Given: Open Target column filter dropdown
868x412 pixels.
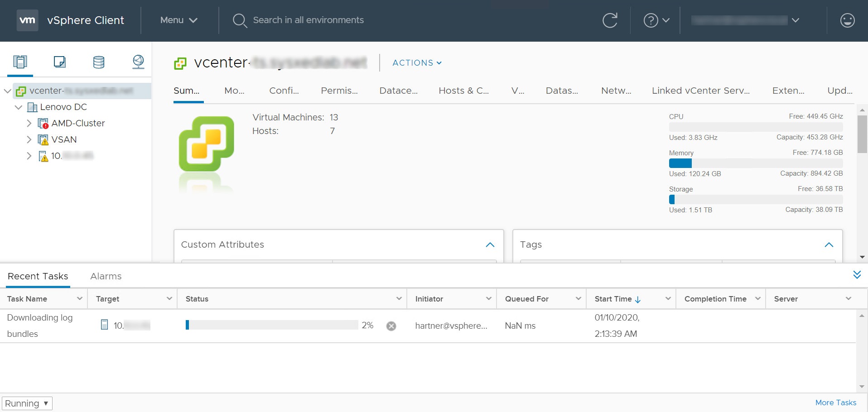Looking at the screenshot, I should (169, 299).
